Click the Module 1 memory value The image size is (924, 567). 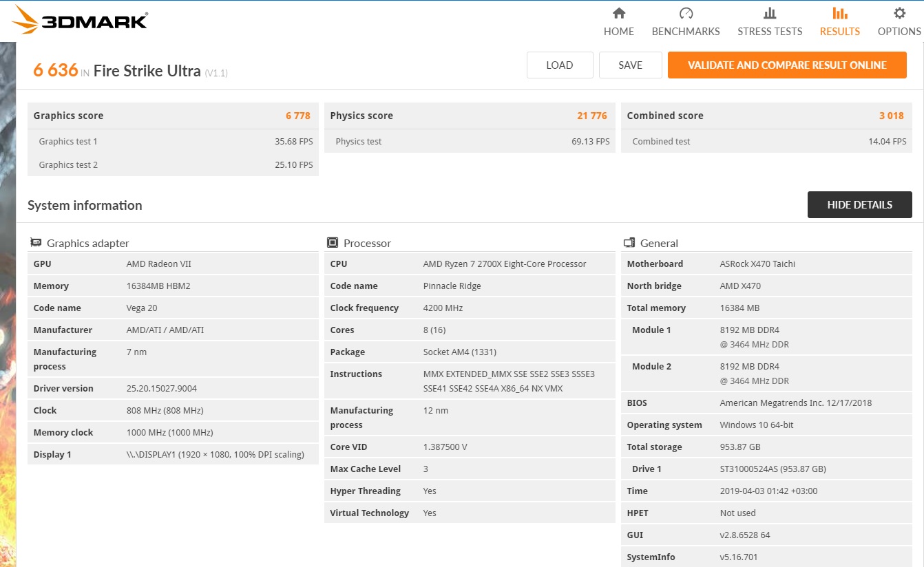tap(755, 337)
